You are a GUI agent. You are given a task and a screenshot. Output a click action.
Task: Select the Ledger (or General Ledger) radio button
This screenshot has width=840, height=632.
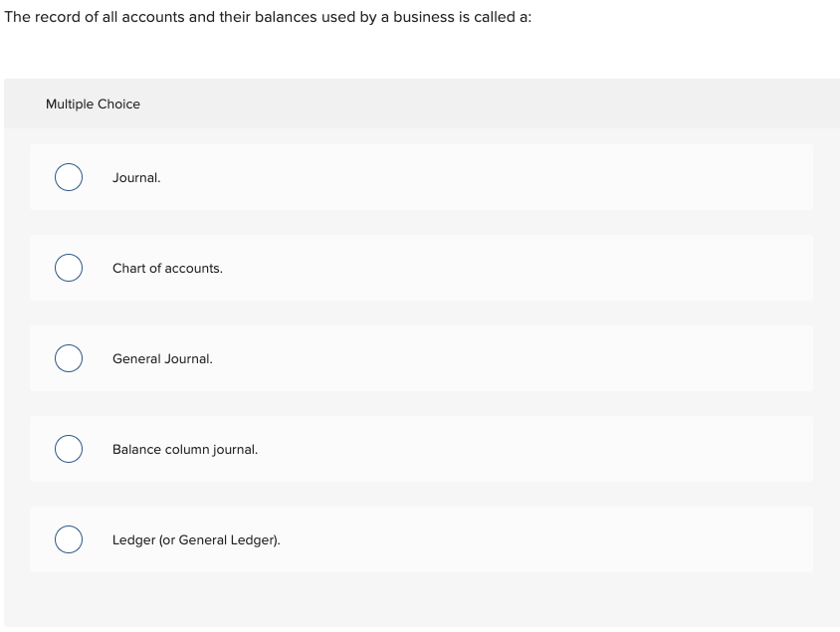click(x=68, y=539)
